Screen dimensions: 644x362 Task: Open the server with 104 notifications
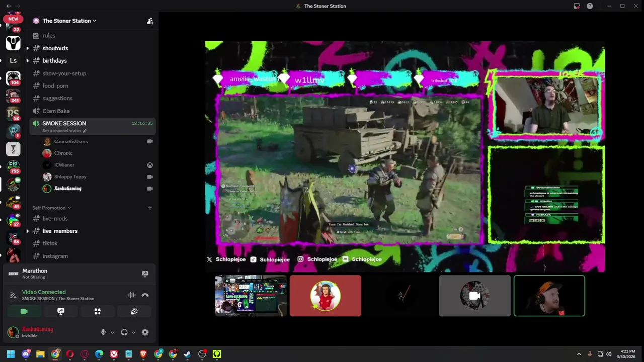click(13, 78)
